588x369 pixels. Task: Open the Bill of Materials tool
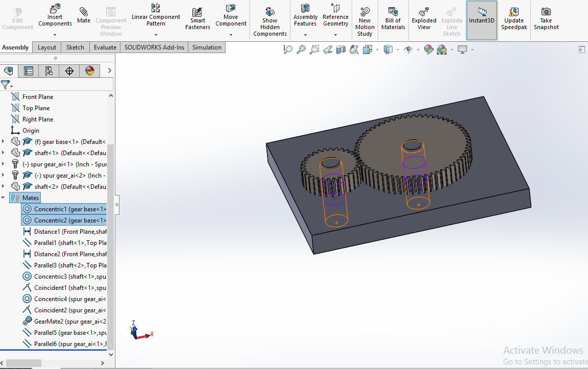coord(393,18)
